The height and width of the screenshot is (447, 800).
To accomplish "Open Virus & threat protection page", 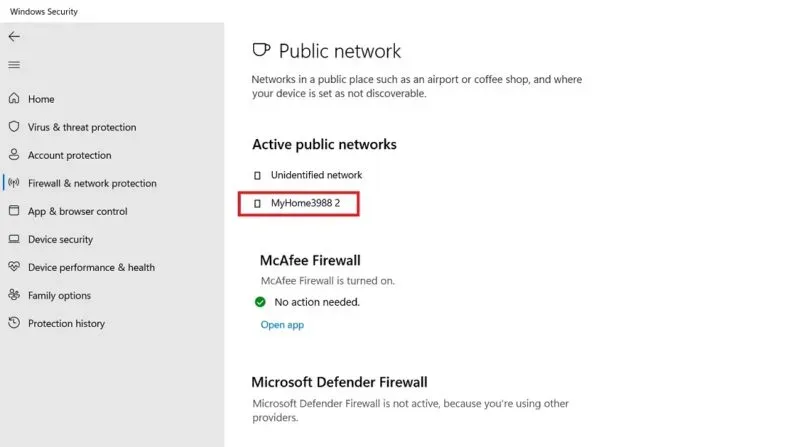I will [x=82, y=127].
